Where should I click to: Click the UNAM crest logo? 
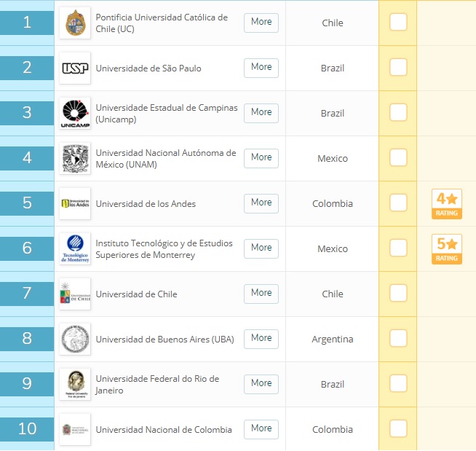tap(74, 158)
